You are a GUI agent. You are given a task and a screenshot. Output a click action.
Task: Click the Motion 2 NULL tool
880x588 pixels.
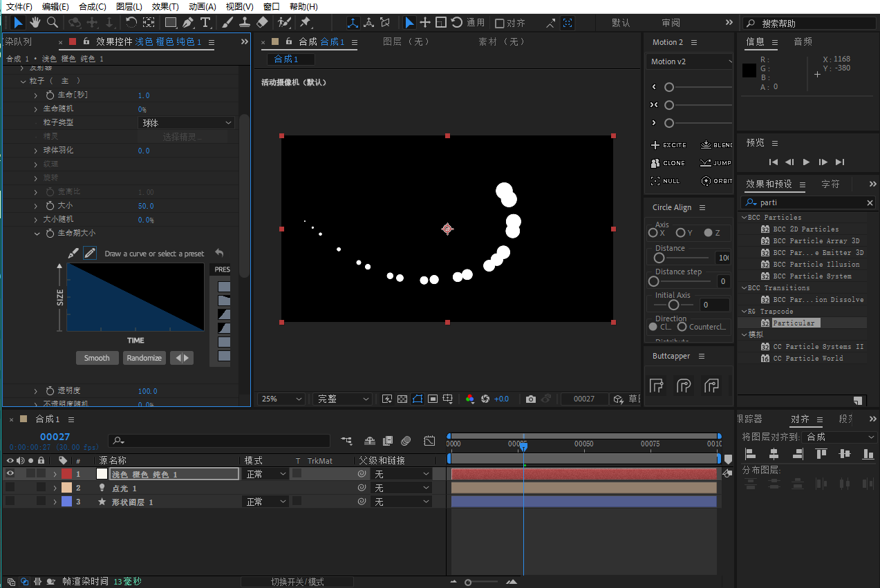tap(666, 181)
